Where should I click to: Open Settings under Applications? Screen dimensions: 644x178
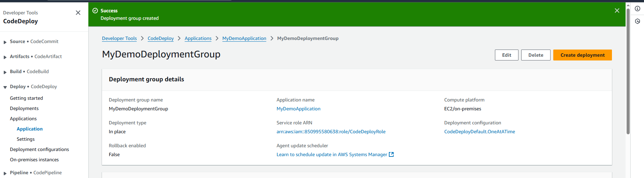point(26,139)
